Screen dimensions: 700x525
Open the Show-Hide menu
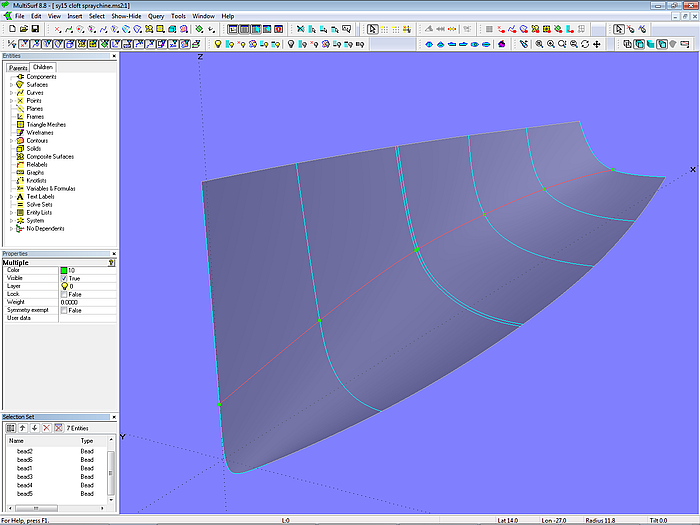(x=126, y=16)
